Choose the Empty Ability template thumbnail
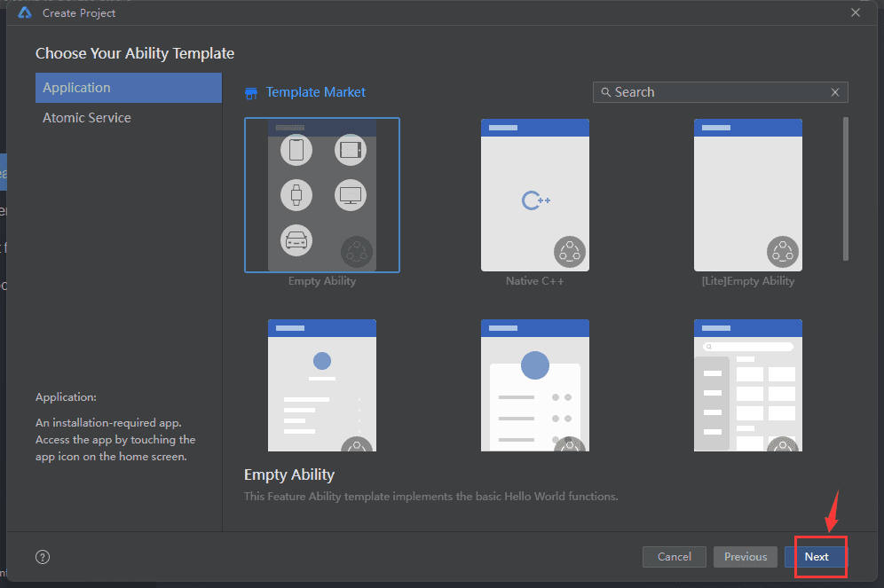Viewport: 884px width, 588px height. point(322,195)
